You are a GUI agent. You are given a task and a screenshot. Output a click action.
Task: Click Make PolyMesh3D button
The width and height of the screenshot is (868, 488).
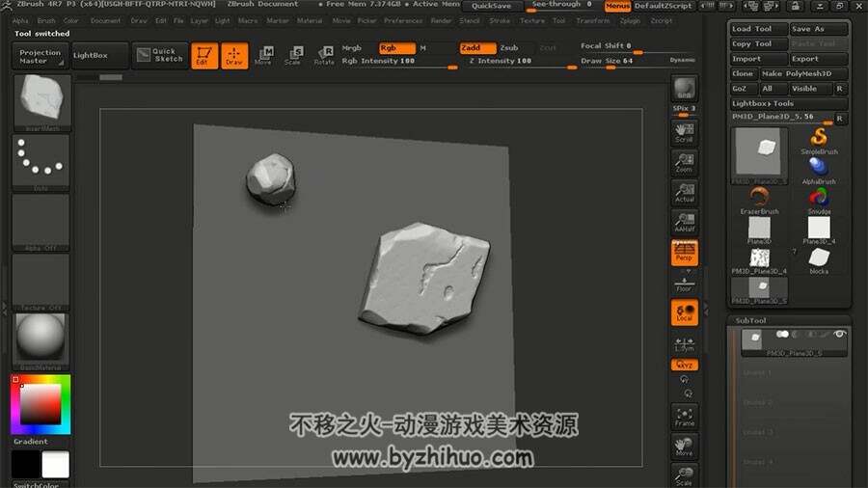803,73
